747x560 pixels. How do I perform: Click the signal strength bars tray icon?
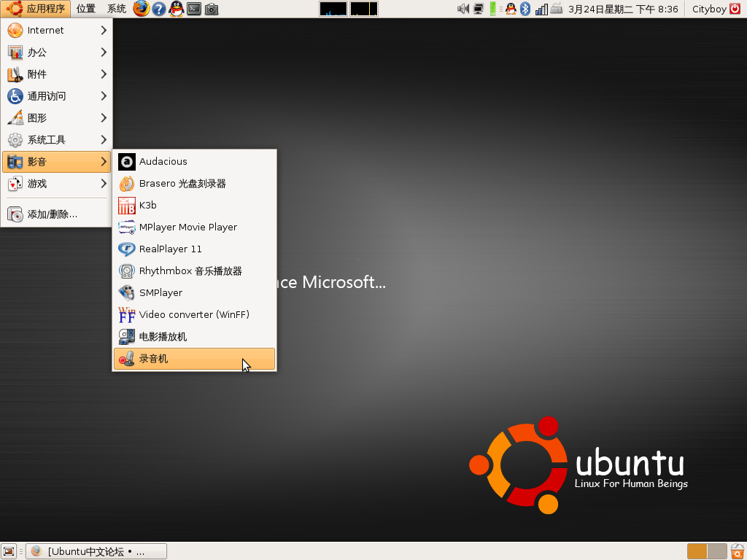point(541,9)
